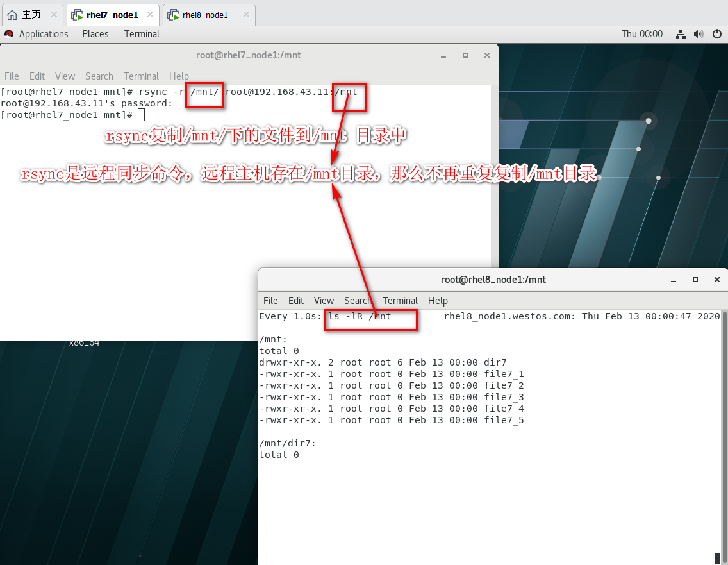Open the GNOME Applications menu

43,34
